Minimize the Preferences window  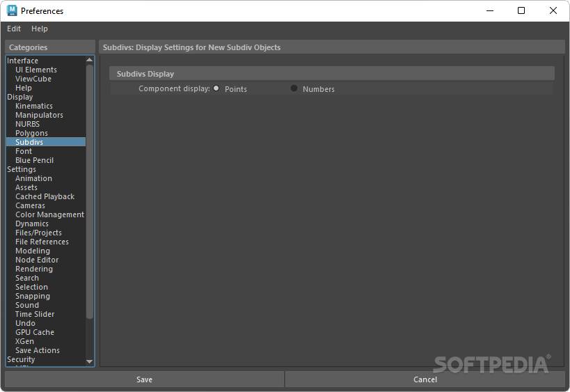click(490, 10)
